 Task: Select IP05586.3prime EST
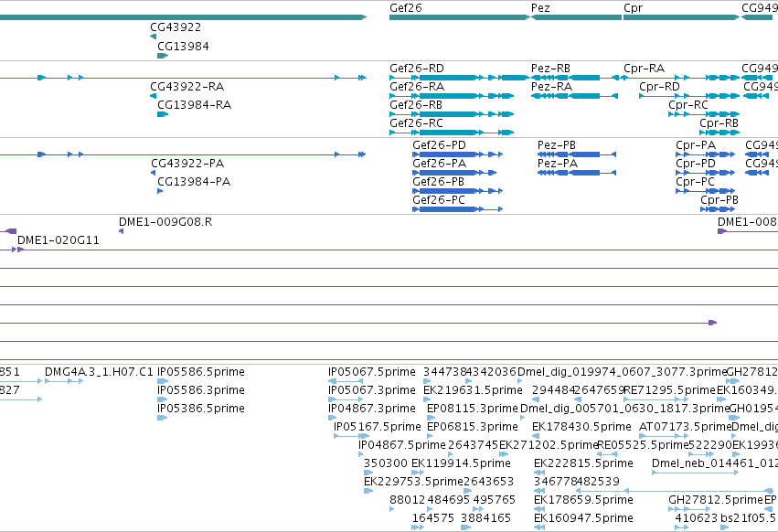pos(163,399)
